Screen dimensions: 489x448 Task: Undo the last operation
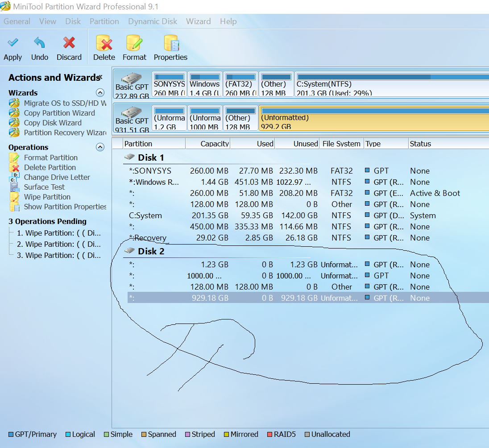[40, 49]
